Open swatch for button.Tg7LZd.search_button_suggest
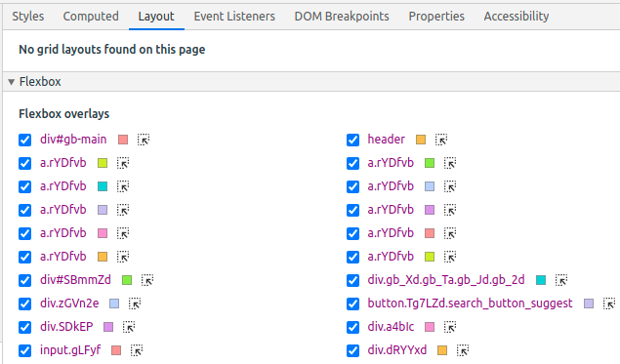The image size is (620, 364). [x=589, y=303]
